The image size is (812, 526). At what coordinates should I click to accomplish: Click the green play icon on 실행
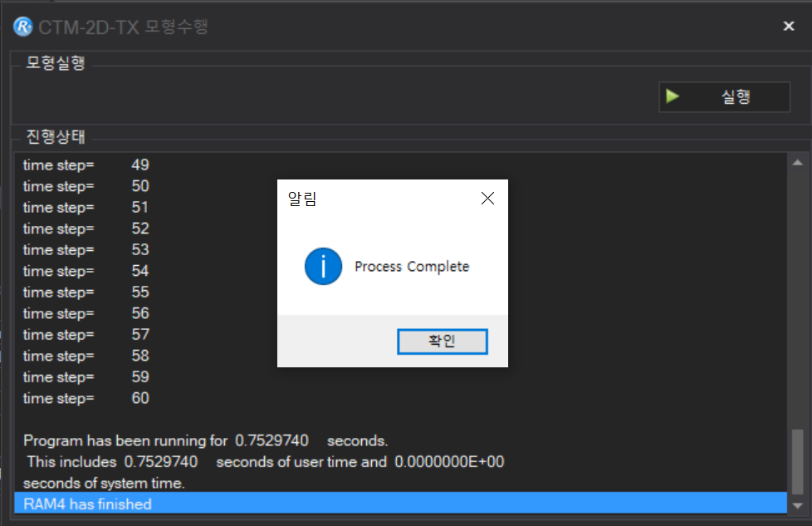673,96
